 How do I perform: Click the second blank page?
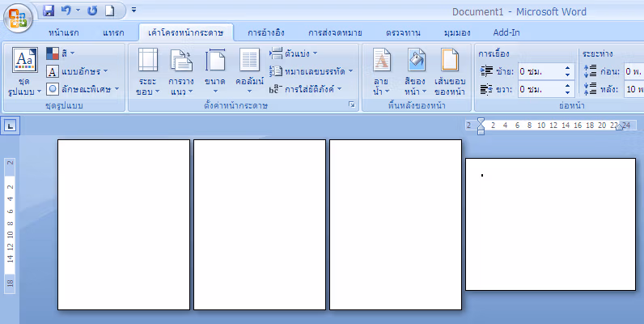tap(260, 224)
